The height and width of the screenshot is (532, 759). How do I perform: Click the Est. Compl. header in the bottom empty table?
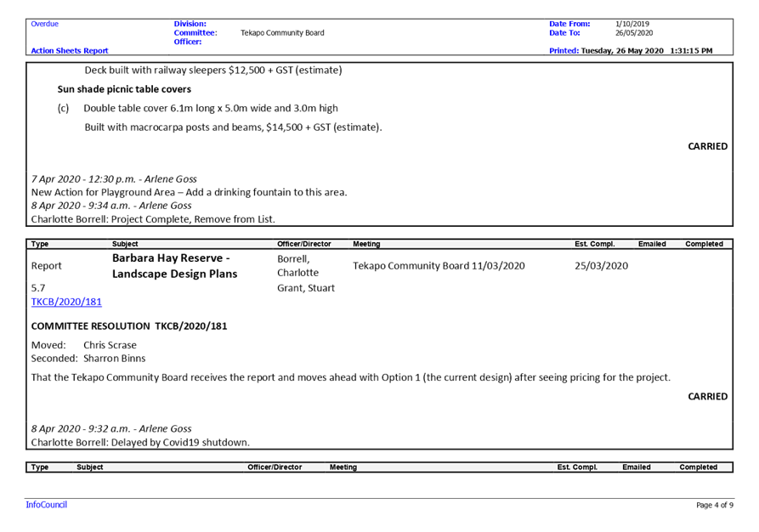(577, 467)
